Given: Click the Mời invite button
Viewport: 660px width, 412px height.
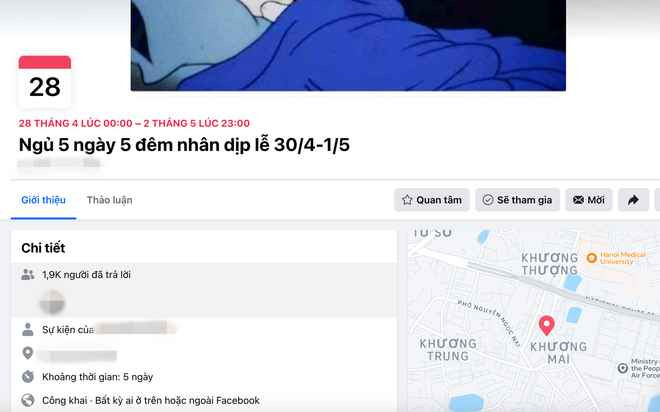Looking at the screenshot, I should 588,200.
